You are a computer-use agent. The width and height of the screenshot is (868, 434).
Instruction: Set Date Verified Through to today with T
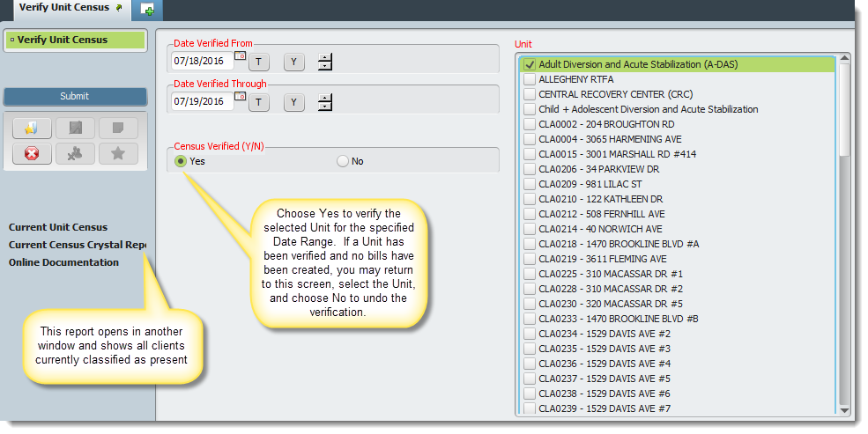(258, 102)
